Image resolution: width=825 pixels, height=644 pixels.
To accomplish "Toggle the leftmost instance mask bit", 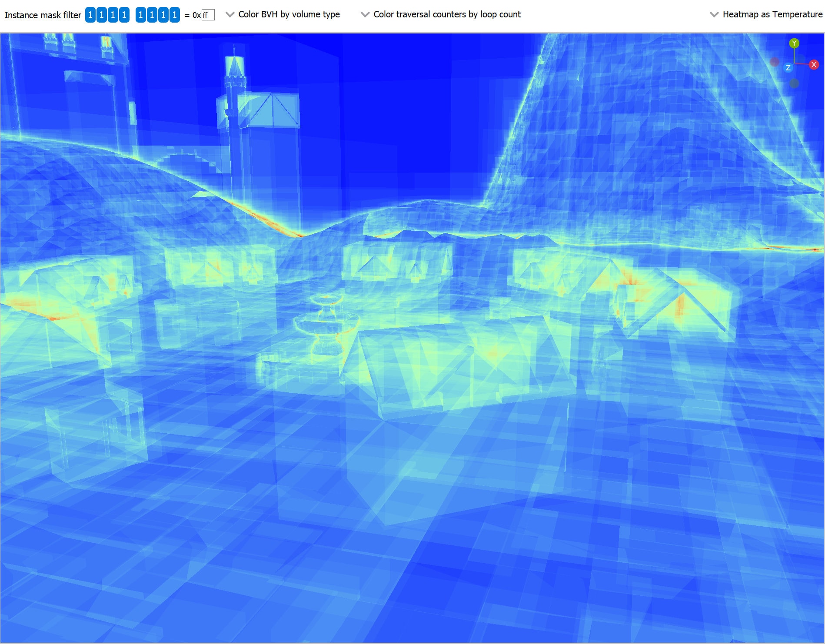I will coord(90,15).
